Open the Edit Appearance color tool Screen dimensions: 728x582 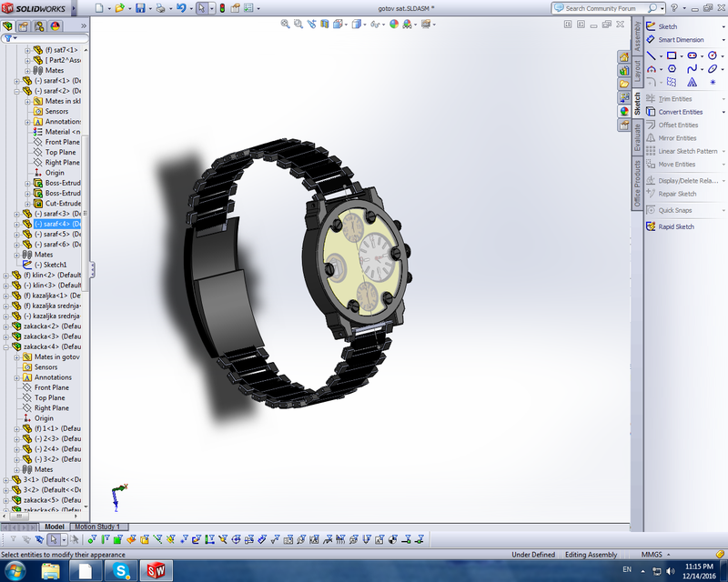coord(393,25)
